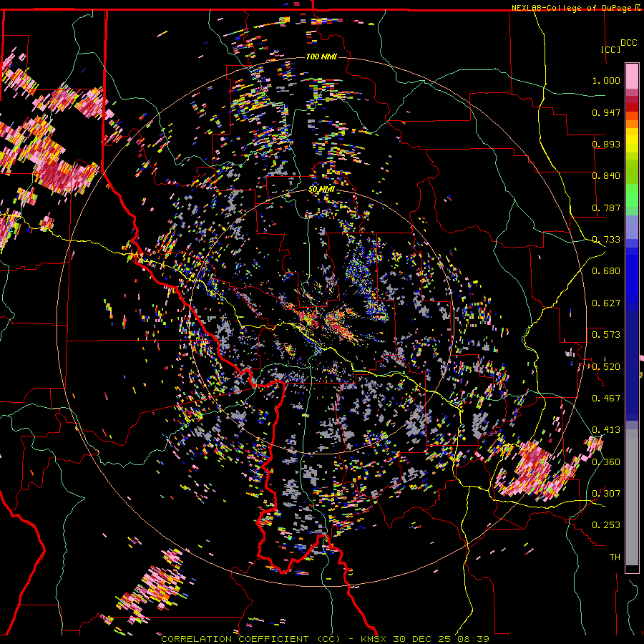644x644 pixels.
Task: Click the 100 NMI range ring label
Action: [x=321, y=57]
